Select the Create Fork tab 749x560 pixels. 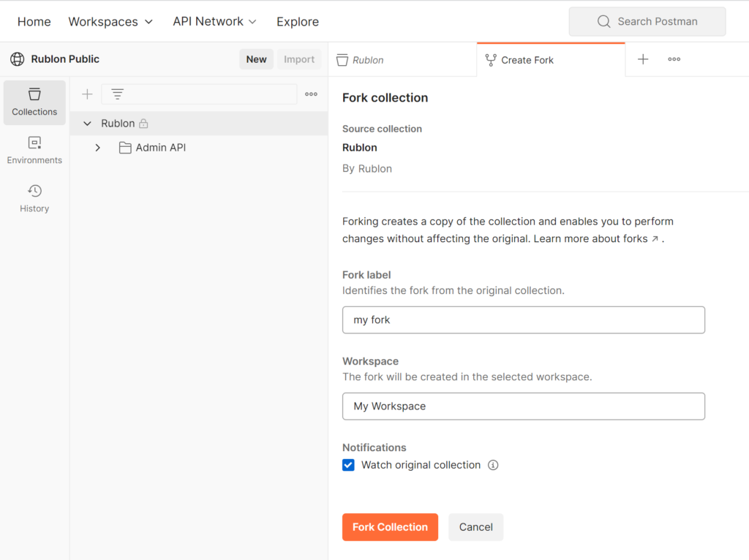[527, 59]
